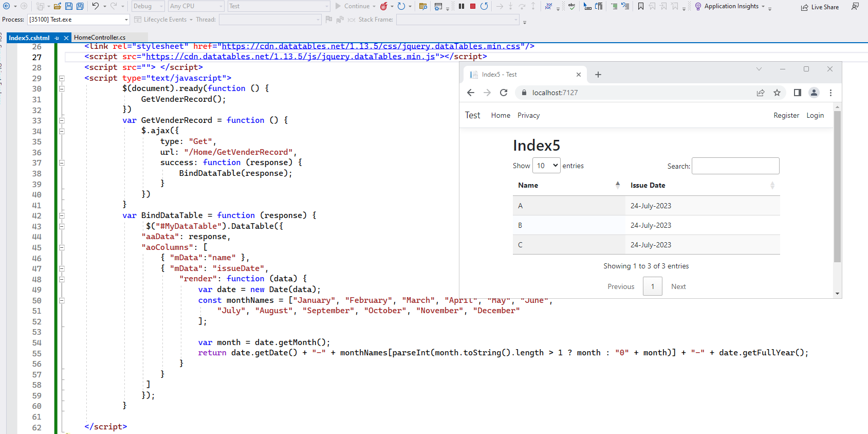Collapse the GetVenderRecord function on line 33
Image resolution: width=868 pixels, height=434 pixels.
click(x=62, y=120)
